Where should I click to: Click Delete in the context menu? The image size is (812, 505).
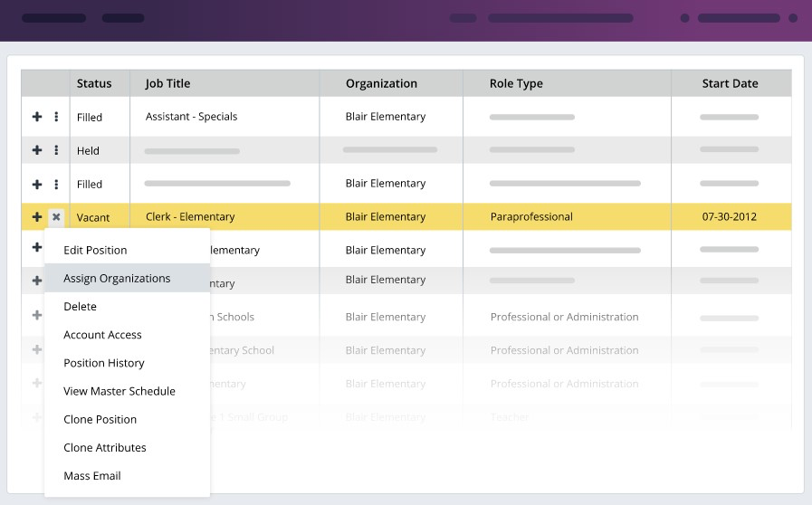(80, 307)
